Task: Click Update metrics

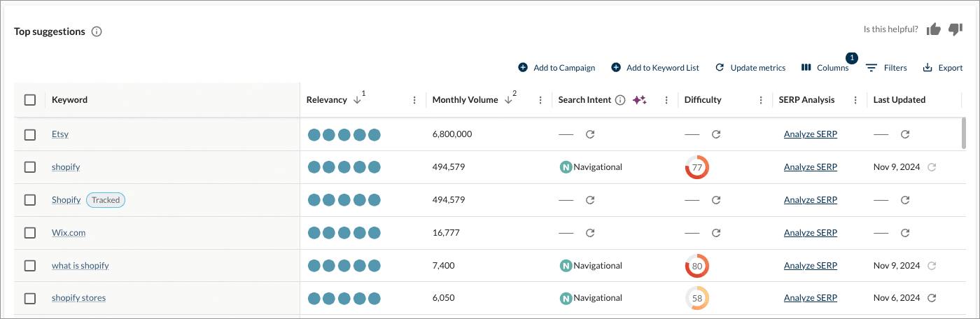Action: [x=750, y=68]
